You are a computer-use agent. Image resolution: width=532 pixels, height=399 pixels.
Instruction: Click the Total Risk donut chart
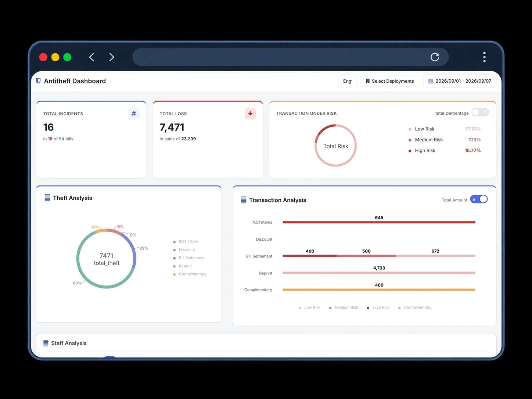click(336, 145)
